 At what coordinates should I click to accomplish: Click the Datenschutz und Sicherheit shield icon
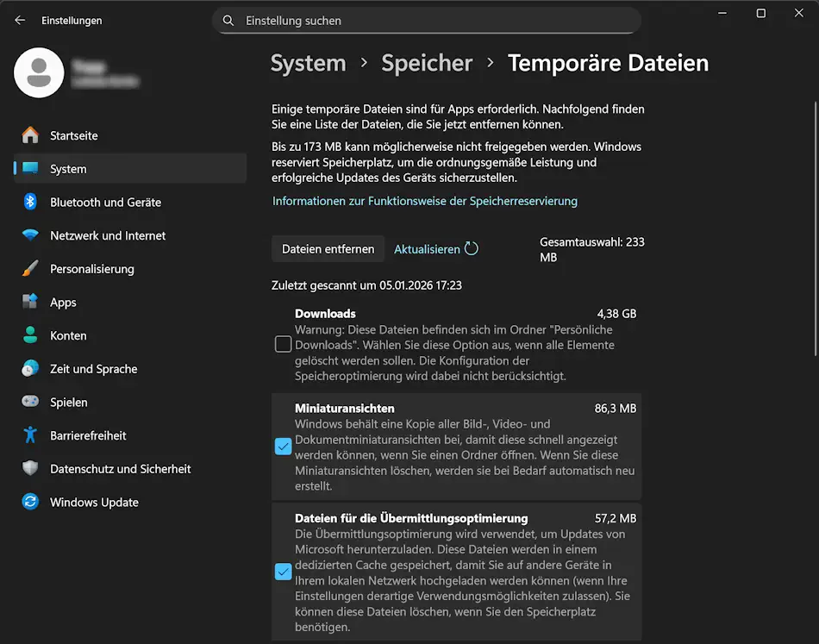coord(29,468)
